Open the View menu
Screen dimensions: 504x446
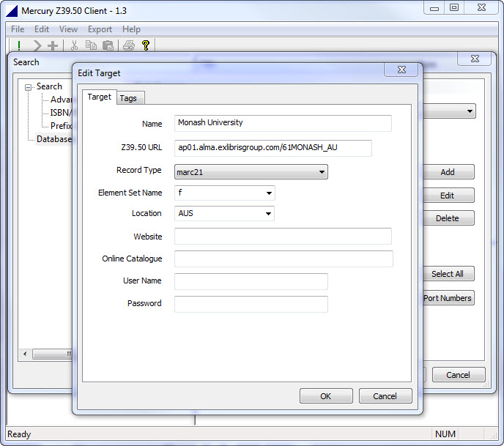click(68, 29)
